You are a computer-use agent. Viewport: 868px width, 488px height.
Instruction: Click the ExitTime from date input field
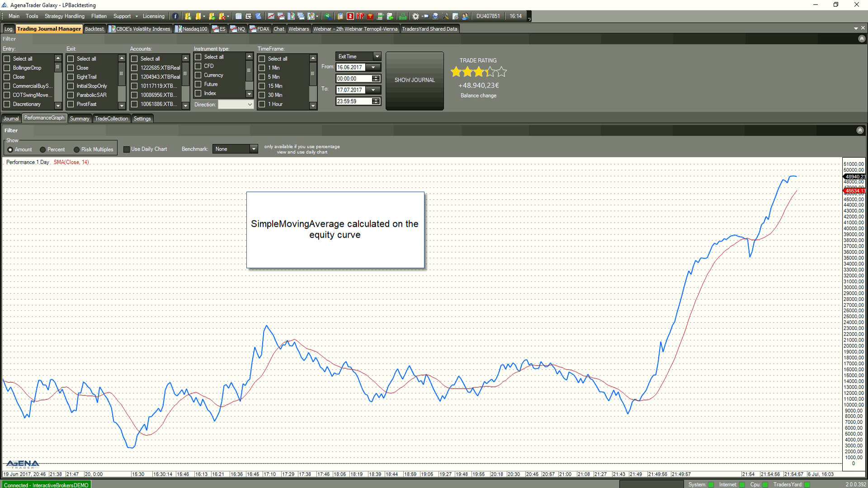(352, 67)
